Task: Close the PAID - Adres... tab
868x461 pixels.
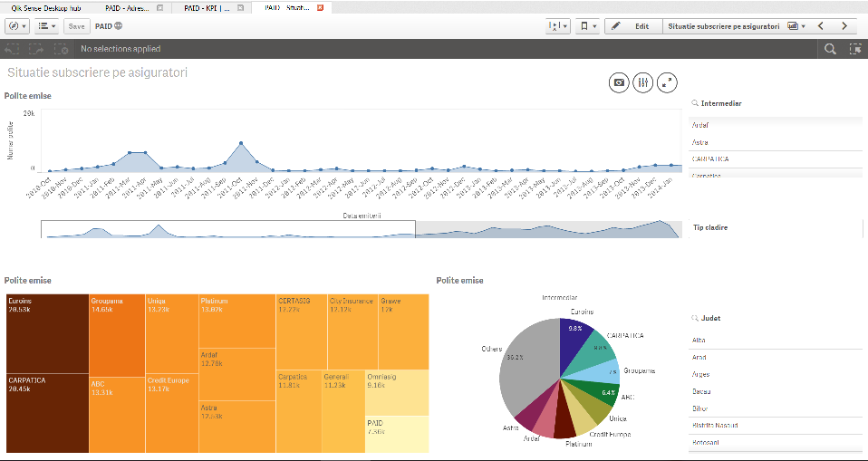Action: (x=160, y=8)
